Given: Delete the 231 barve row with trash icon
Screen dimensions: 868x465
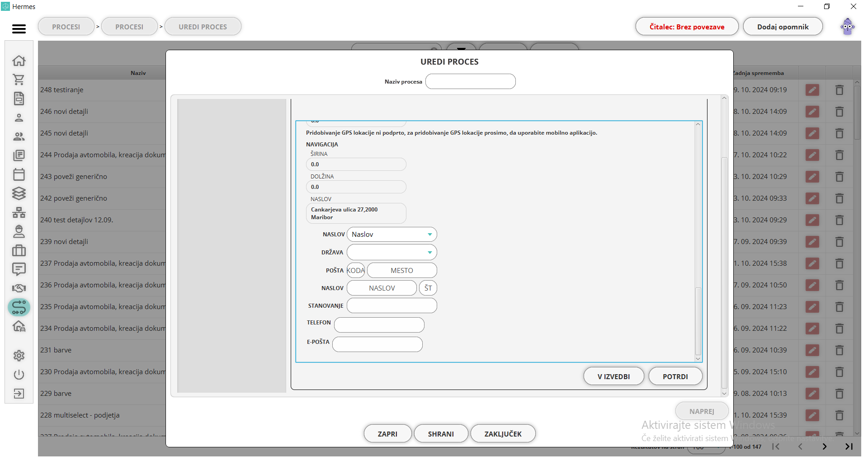Looking at the screenshot, I should tap(840, 350).
